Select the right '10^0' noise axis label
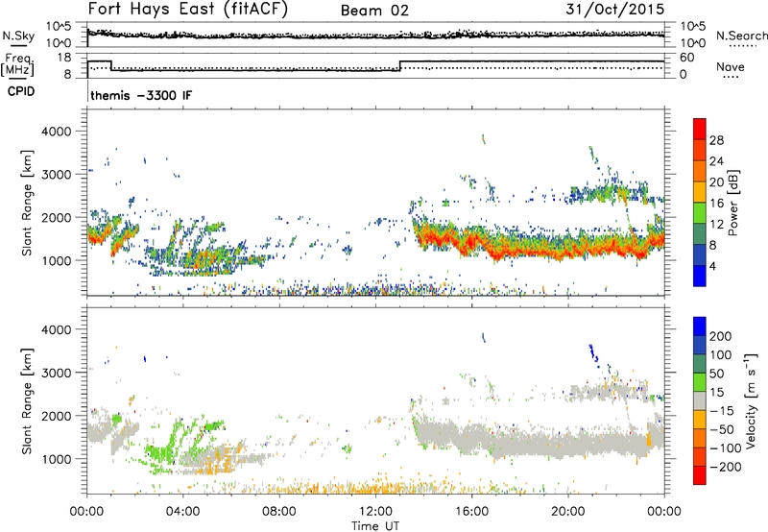Screen dimensions: 768x532 693,43
